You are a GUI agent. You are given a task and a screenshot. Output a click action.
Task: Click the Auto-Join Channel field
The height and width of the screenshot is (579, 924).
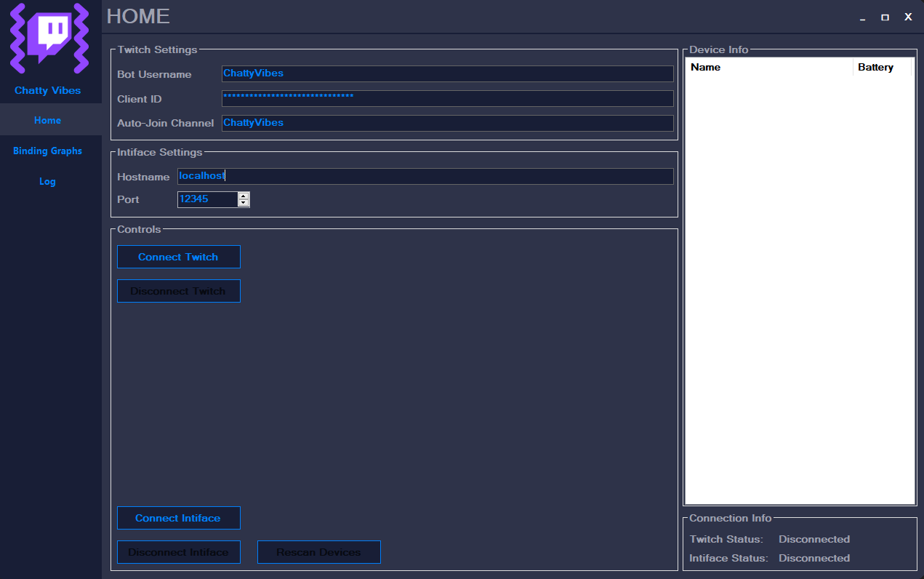point(447,123)
